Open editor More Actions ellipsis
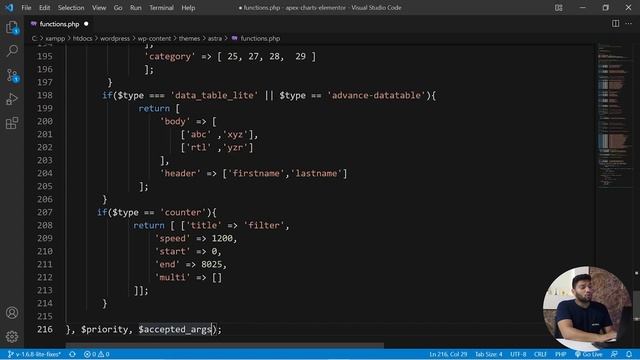The height and width of the screenshot is (360, 640). click(629, 24)
